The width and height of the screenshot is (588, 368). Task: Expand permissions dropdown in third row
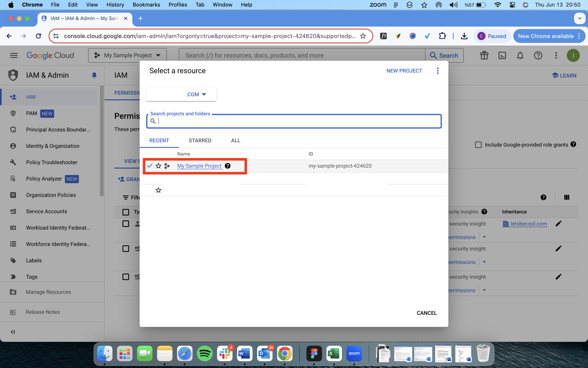pyautogui.click(x=484, y=290)
